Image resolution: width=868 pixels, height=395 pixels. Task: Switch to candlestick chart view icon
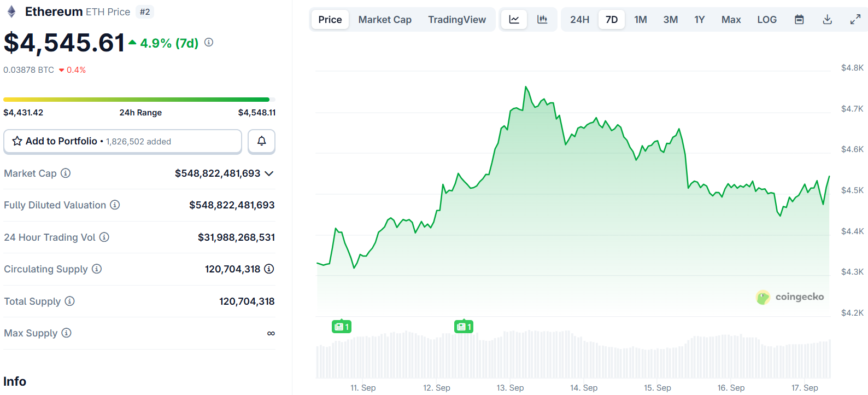click(542, 20)
